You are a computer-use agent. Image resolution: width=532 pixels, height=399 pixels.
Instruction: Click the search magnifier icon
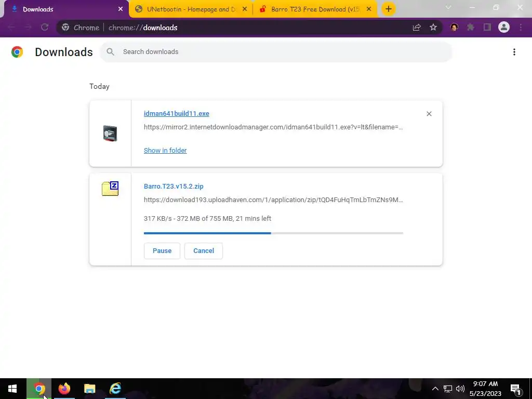[110, 52]
